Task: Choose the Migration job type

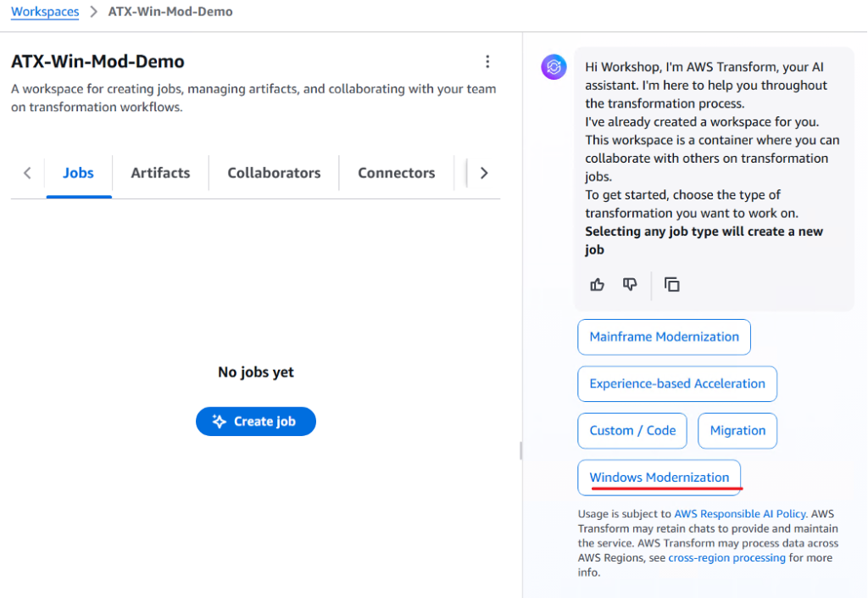Action: click(x=737, y=431)
